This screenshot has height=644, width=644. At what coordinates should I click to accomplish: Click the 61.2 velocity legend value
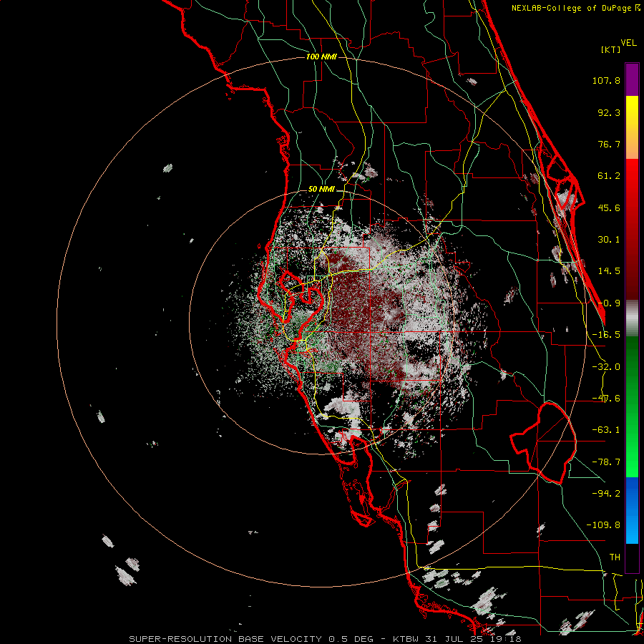[x=609, y=176]
